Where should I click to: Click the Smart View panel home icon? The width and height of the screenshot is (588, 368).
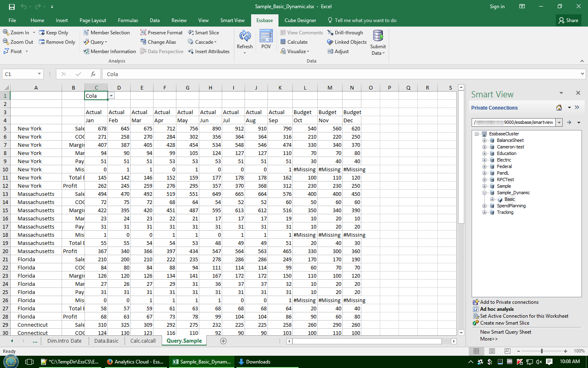559,108
